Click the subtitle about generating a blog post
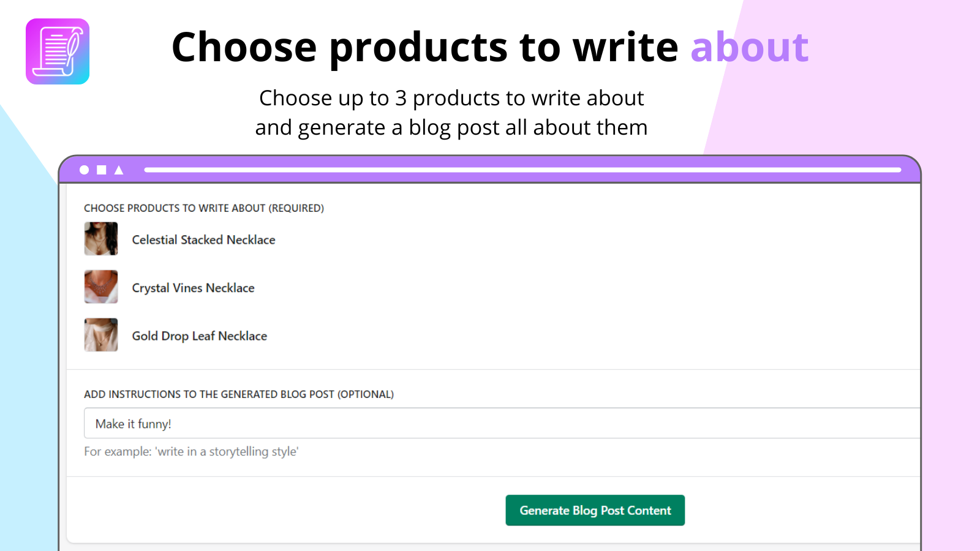The image size is (980, 551). tap(451, 113)
